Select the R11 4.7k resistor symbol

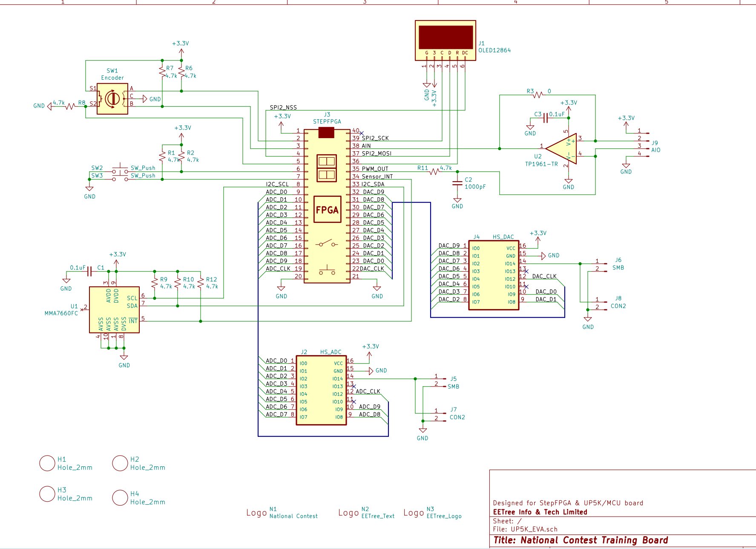(434, 172)
